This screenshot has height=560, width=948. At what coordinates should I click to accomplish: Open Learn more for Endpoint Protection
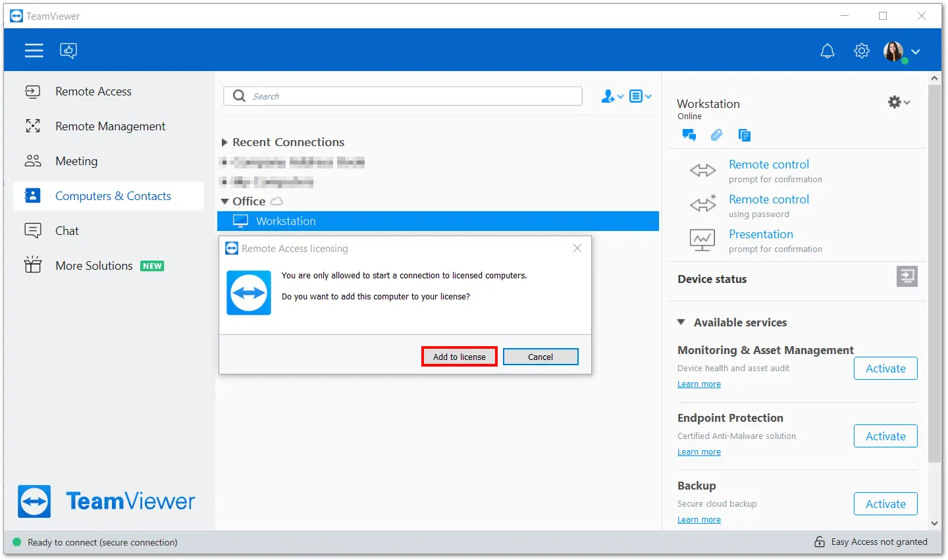(x=699, y=452)
